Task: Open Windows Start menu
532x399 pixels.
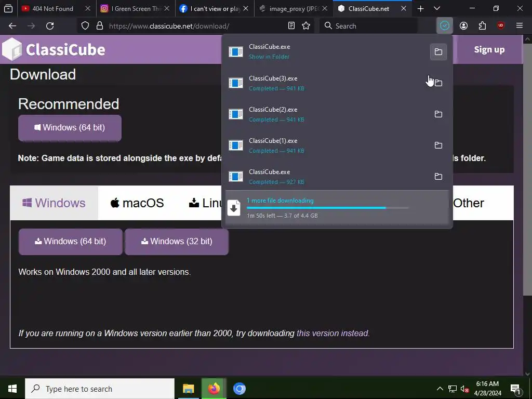Action: click(12, 389)
